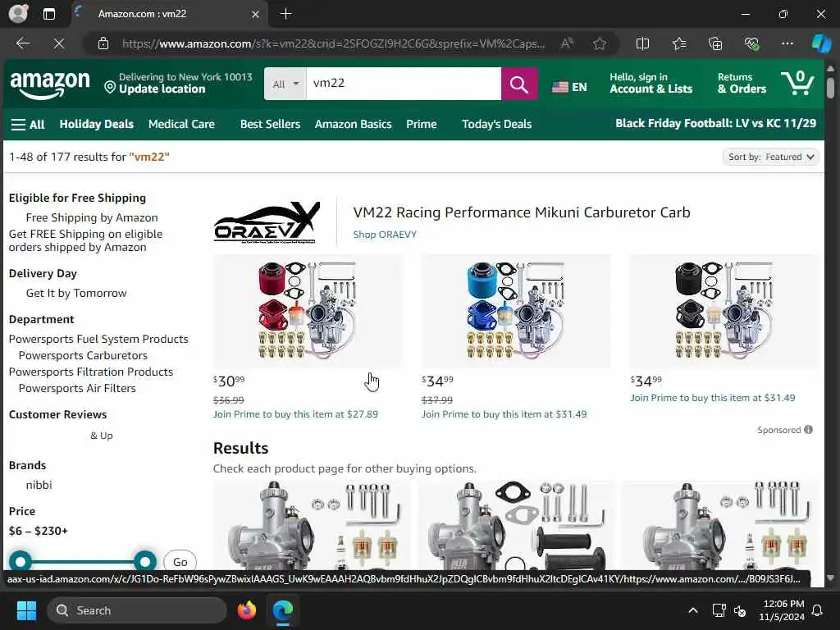Select Powersports Filtration Products
The height and width of the screenshot is (630, 840).
point(91,372)
